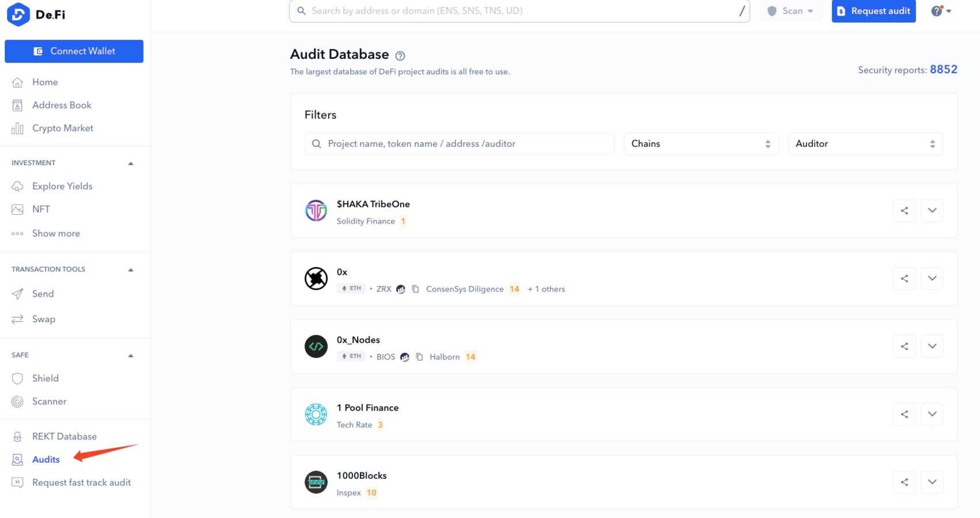This screenshot has width=980, height=518.
Task: Click the share icon for 0x_Nodes
Action: [x=904, y=346]
